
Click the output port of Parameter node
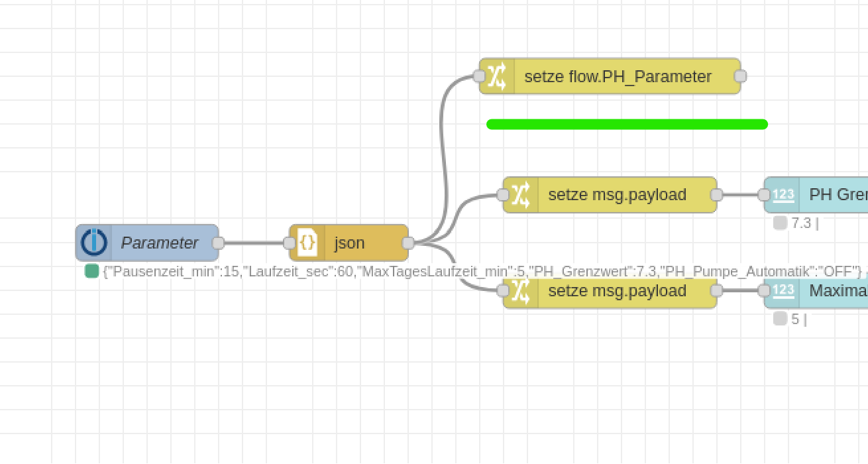[x=218, y=243]
